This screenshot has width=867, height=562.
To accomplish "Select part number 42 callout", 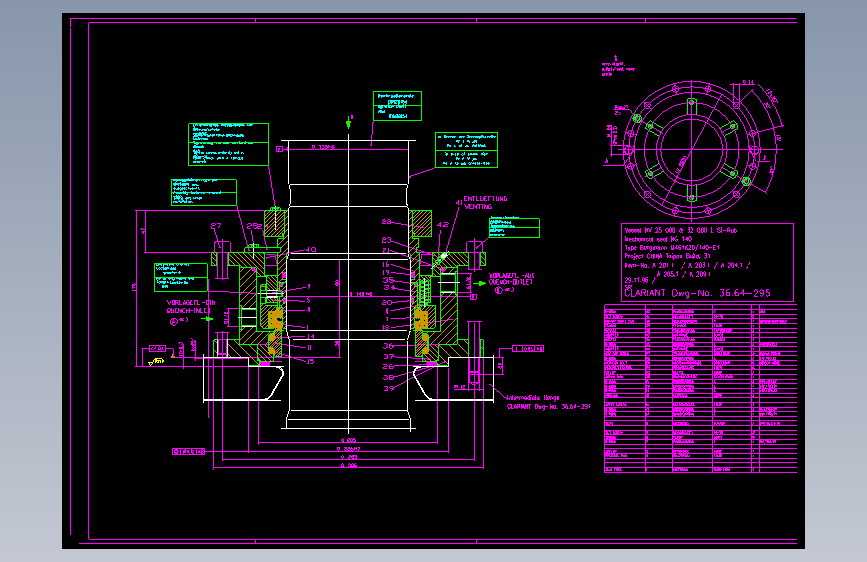I will [x=442, y=225].
